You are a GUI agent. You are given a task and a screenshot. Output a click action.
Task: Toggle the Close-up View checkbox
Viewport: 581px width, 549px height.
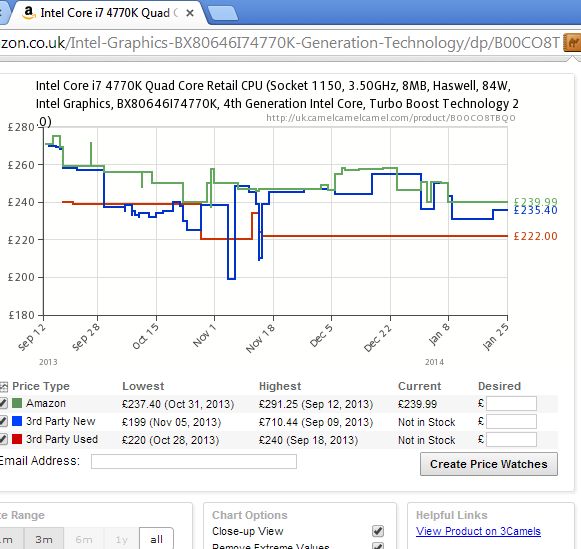(378, 531)
